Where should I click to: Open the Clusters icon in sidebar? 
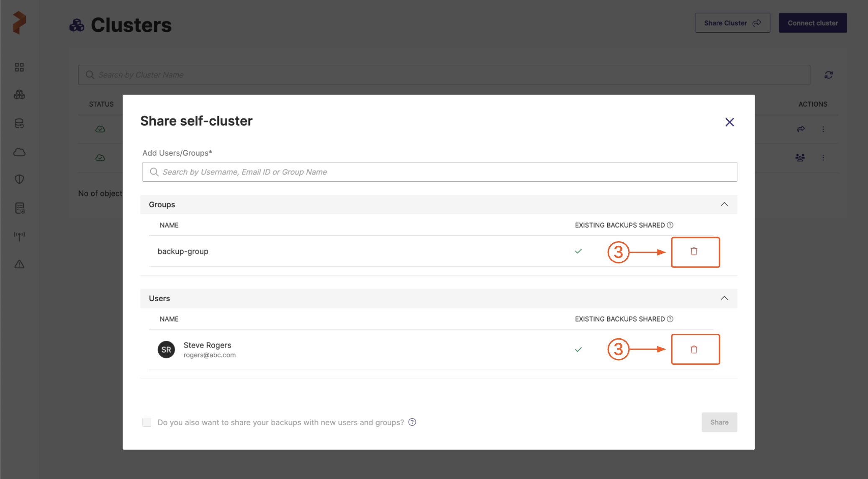19,95
